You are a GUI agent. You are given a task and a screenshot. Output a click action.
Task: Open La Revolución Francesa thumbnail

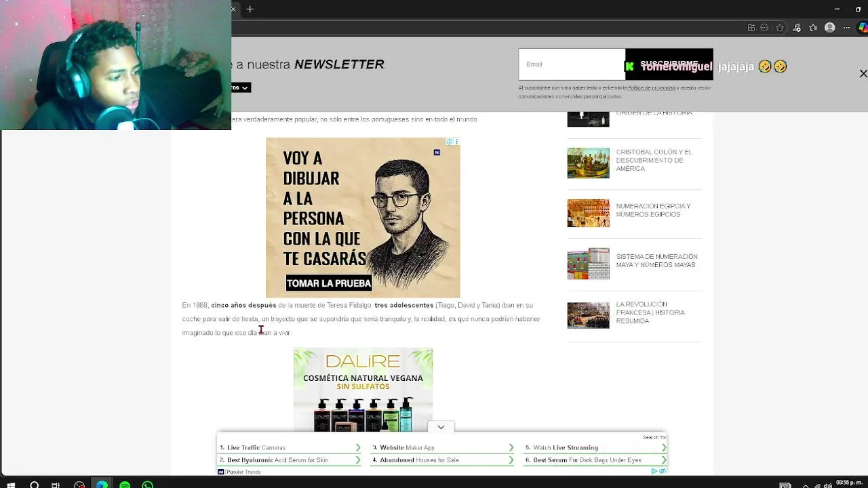click(x=588, y=315)
